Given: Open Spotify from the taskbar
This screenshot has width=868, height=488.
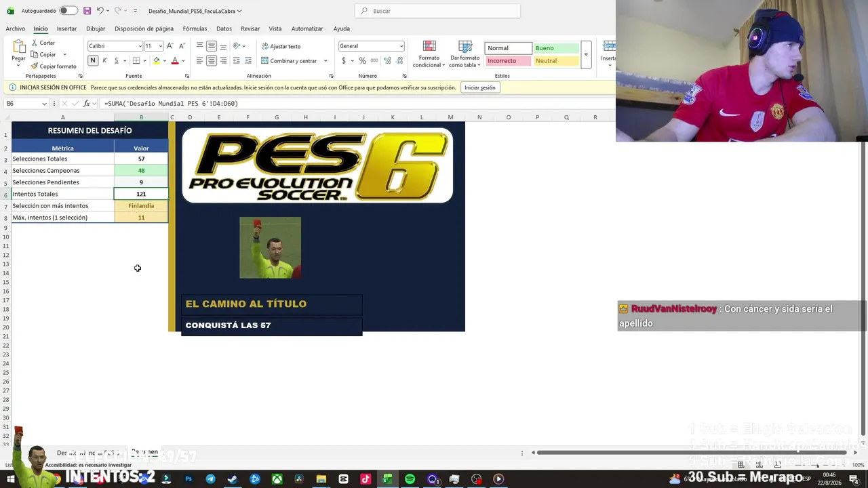Looking at the screenshot, I should 410,479.
